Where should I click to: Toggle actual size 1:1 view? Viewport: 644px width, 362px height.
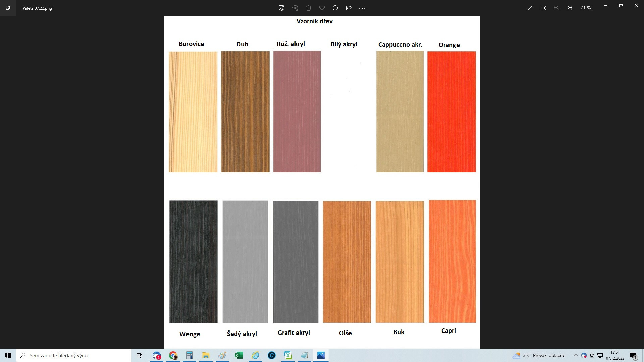pyautogui.click(x=543, y=8)
